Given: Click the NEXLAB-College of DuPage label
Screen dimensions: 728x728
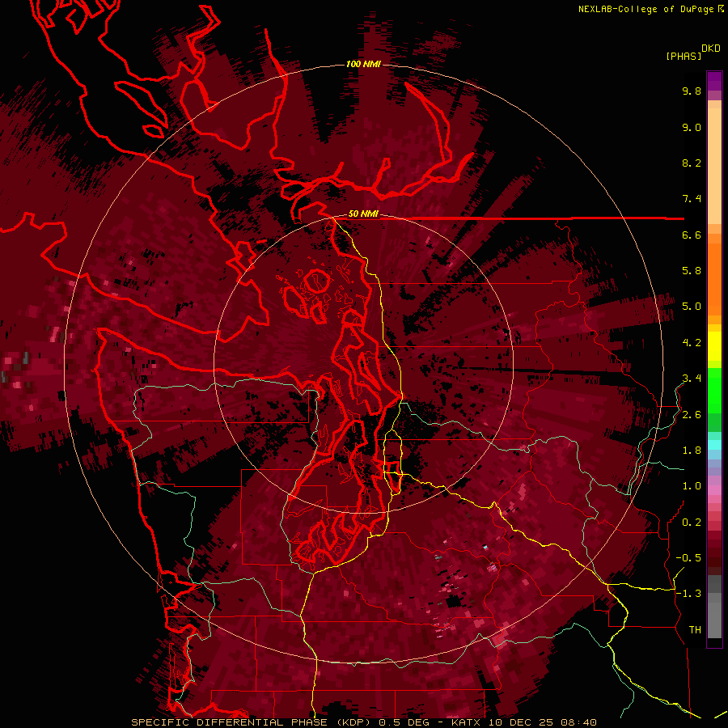Looking at the screenshot, I should tap(648, 9).
